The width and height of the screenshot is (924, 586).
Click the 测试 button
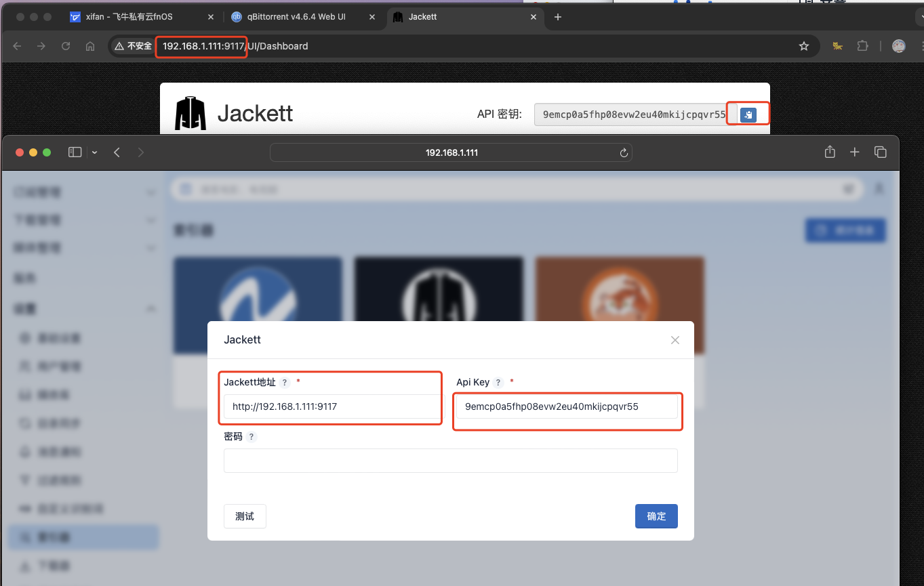245,516
